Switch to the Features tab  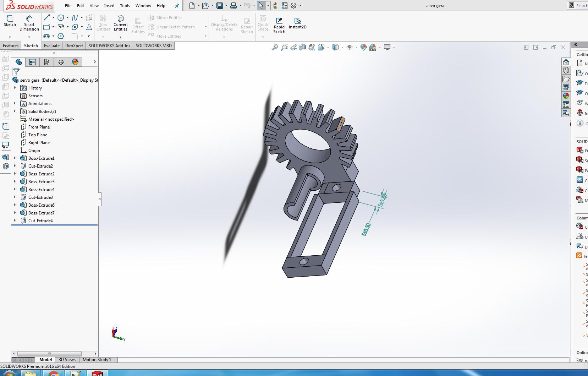pyautogui.click(x=11, y=46)
